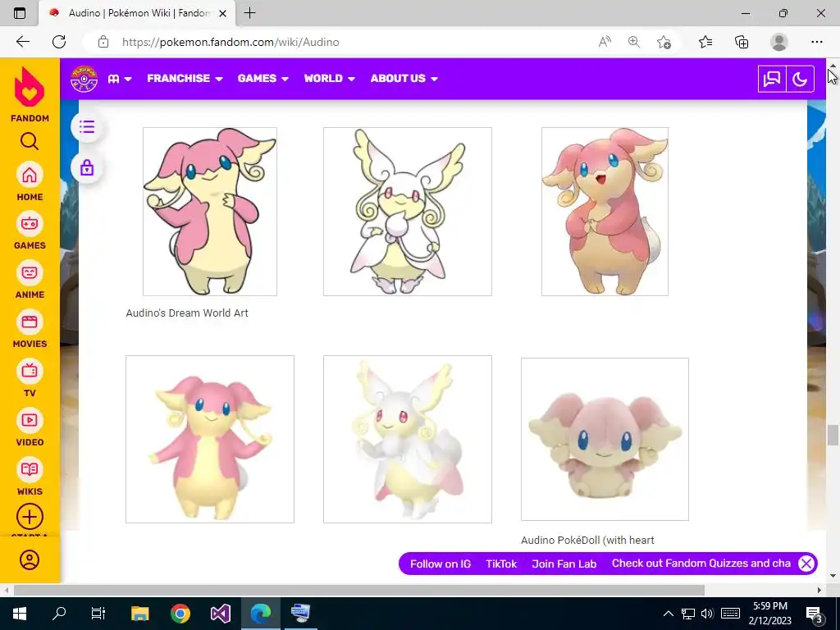The image size is (840, 630).
Task: Go back to the previous page
Action: pyautogui.click(x=22, y=42)
